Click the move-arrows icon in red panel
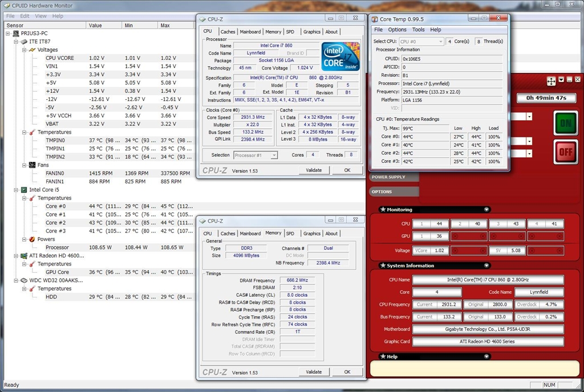 pos(551,81)
